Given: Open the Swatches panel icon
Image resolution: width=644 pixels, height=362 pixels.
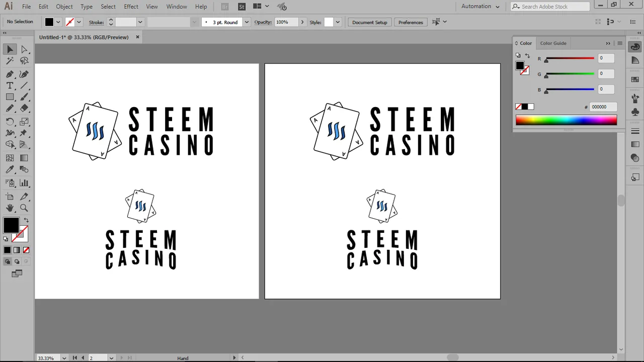Looking at the screenshot, I should (635, 79).
